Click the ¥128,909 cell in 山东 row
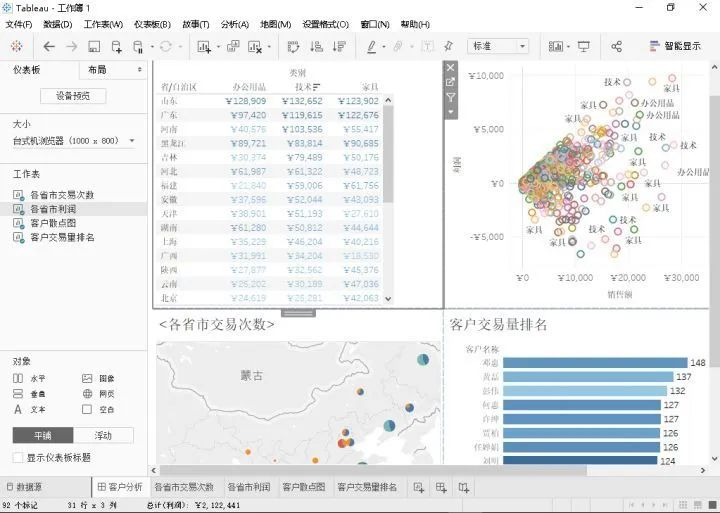Viewport: 720px width, 513px height. coord(246,101)
